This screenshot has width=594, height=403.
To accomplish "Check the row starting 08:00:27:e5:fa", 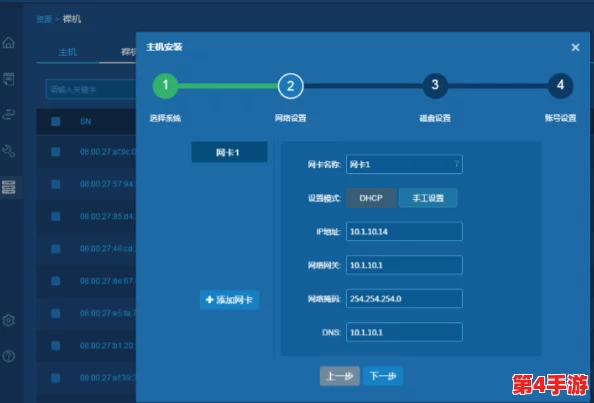I will [x=56, y=313].
